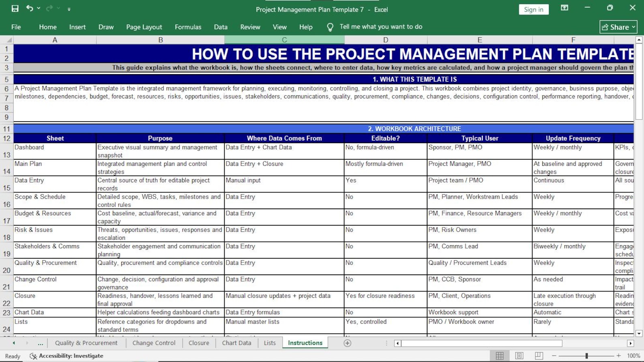The height and width of the screenshot is (362, 644).
Task: Select the 'Manual input' cell
Action: [284, 184]
